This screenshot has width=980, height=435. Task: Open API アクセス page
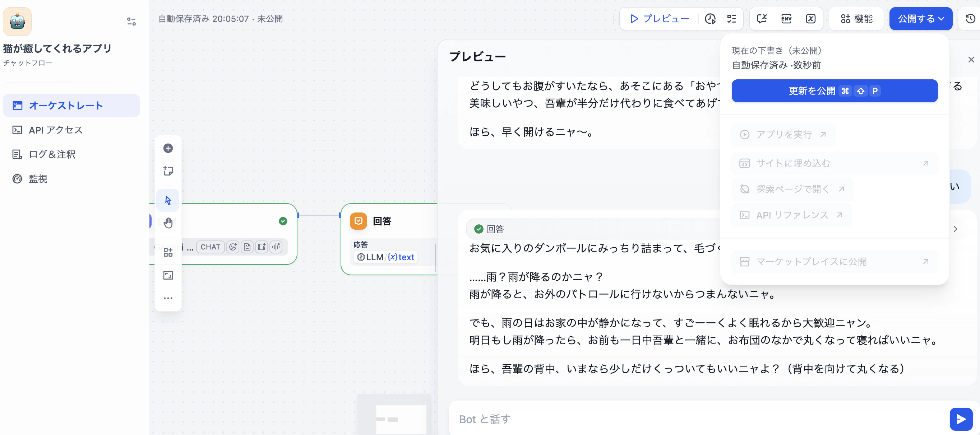pyautogui.click(x=71, y=130)
